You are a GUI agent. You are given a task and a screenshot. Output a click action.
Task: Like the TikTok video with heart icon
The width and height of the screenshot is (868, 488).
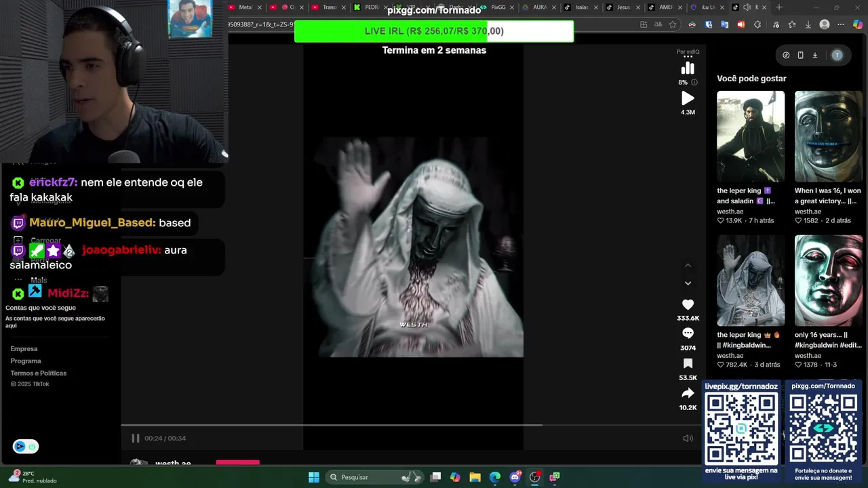coord(688,305)
